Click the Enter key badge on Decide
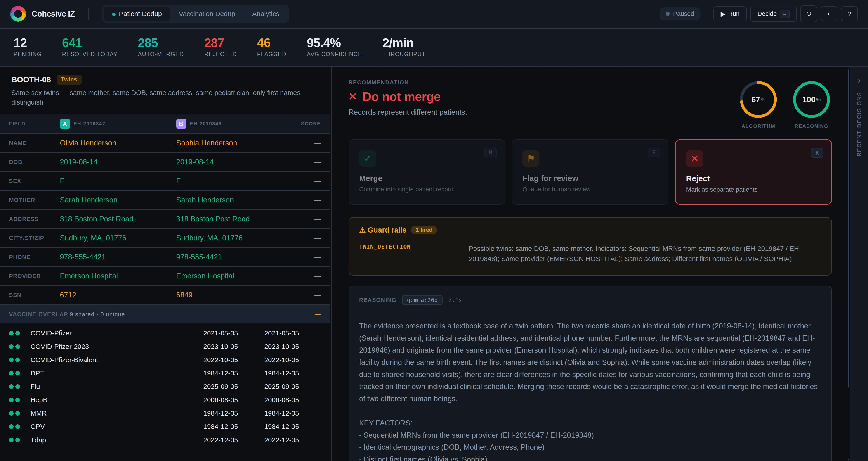 click(x=784, y=14)
